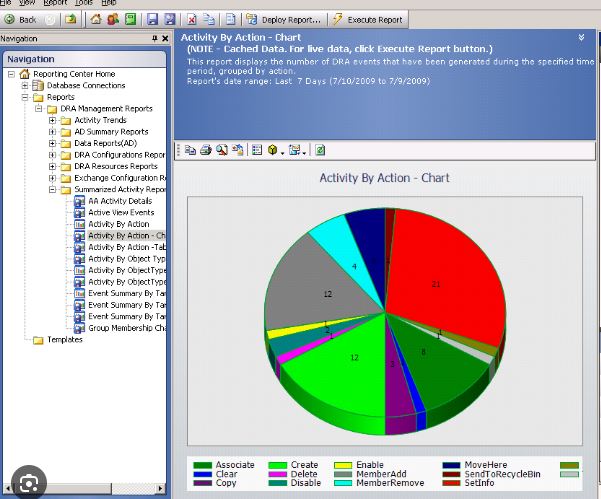601x499 pixels.
Task: Select the Templates folder
Action: point(64,340)
